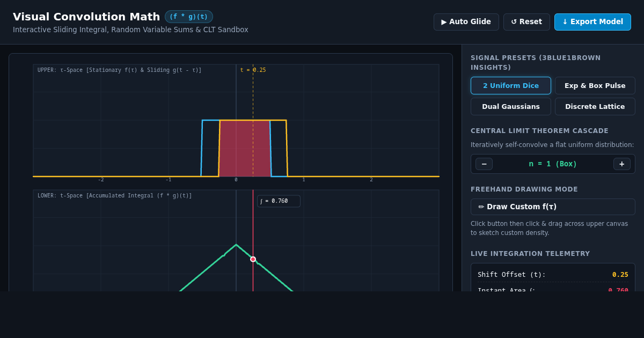644x338 pixels.
Task: Click the UPPER: τ-Space plot caption
Action: pyautogui.click(x=120, y=70)
